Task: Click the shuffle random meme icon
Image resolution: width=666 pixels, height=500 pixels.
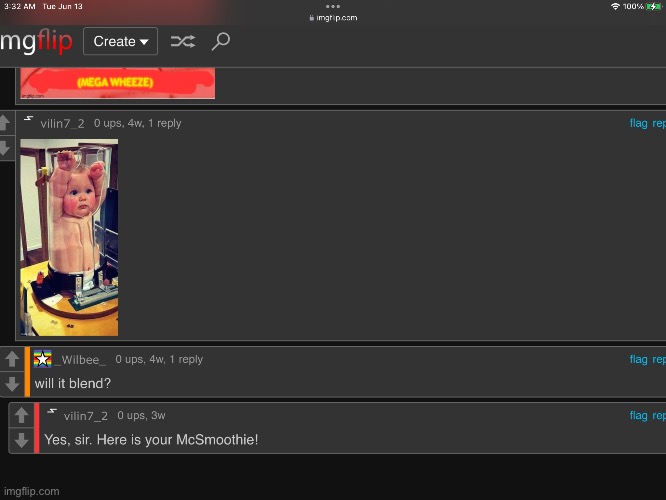Action: pyautogui.click(x=183, y=41)
